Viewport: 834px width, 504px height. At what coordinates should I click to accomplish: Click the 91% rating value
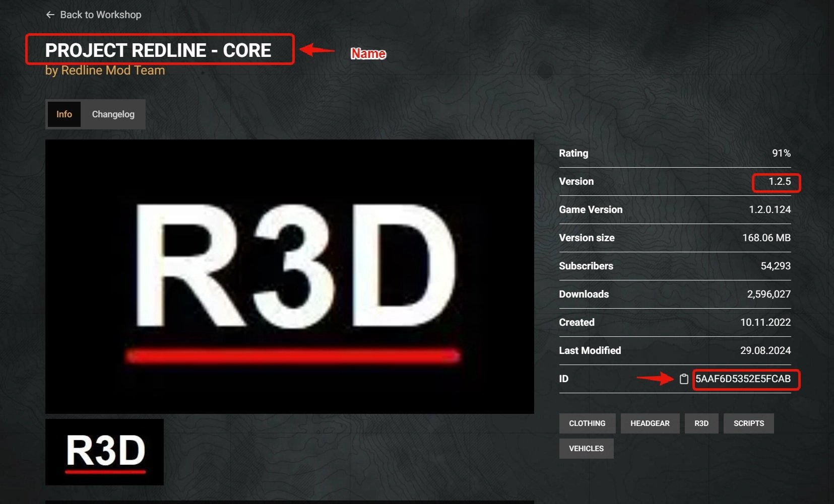(x=781, y=154)
